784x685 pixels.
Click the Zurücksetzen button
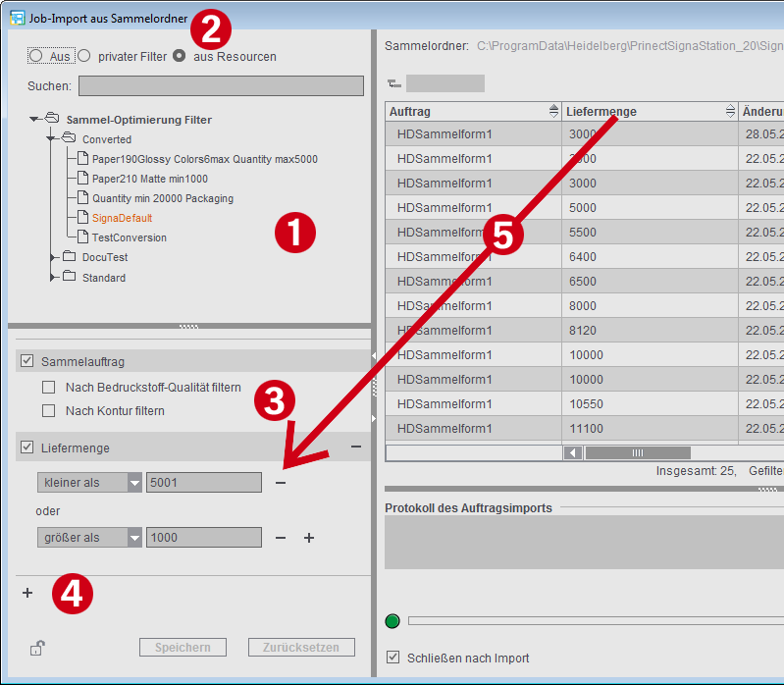(x=301, y=648)
